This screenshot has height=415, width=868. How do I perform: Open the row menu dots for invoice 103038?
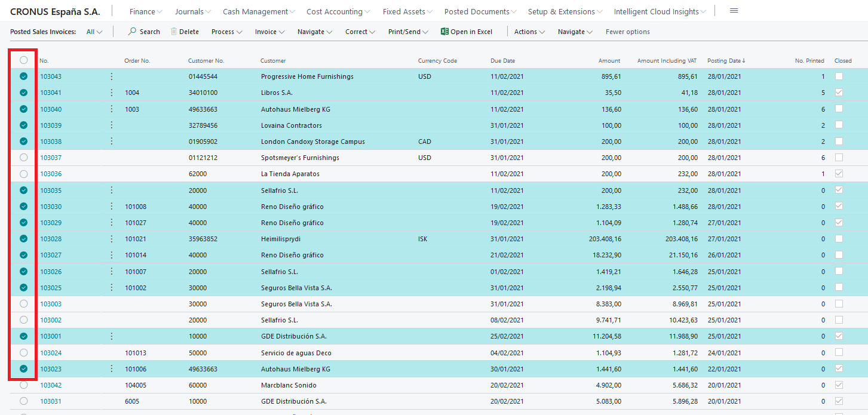(x=112, y=142)
